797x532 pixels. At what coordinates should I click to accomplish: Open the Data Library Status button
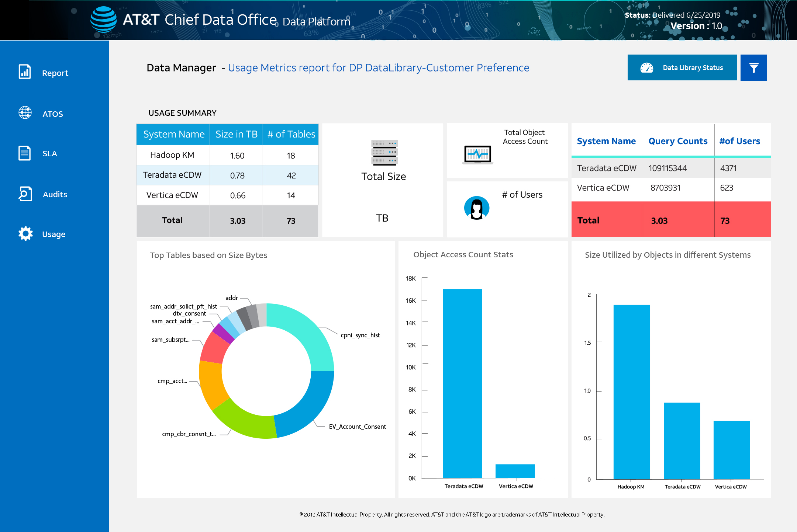pos(682,67)
